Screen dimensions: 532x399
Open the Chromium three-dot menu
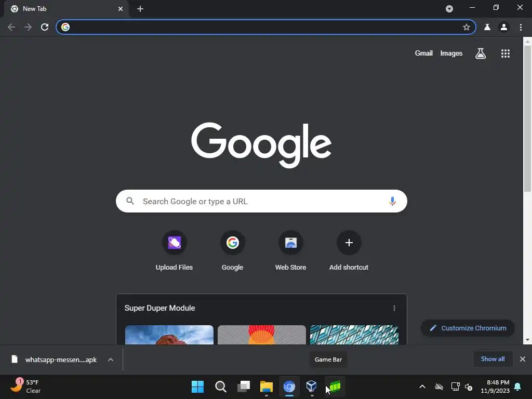pos(521,27)
